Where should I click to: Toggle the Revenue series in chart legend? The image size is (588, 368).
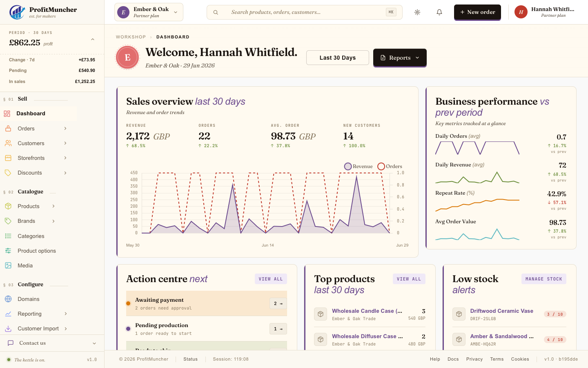click(359, 166)
